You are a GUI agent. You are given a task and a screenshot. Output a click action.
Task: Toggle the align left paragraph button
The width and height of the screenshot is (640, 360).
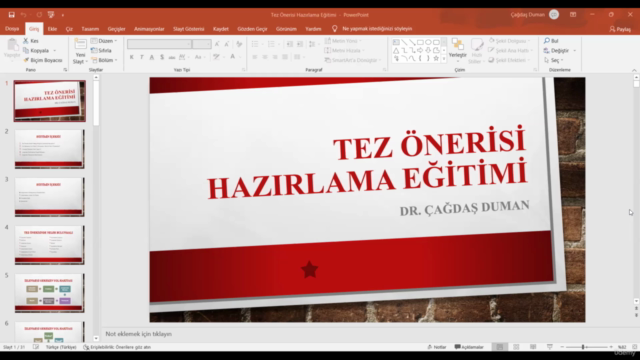coord(255,57)
